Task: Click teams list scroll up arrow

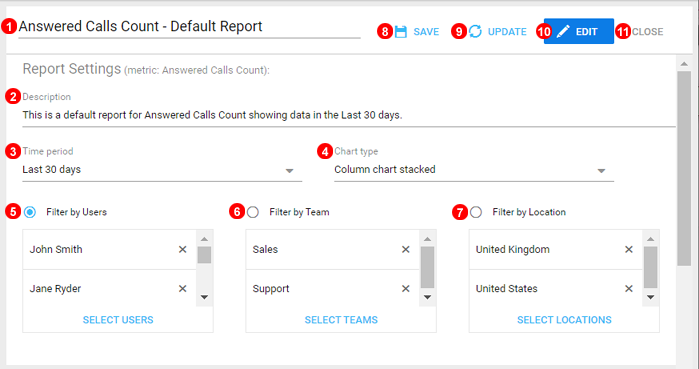Action: coord(427,239)
